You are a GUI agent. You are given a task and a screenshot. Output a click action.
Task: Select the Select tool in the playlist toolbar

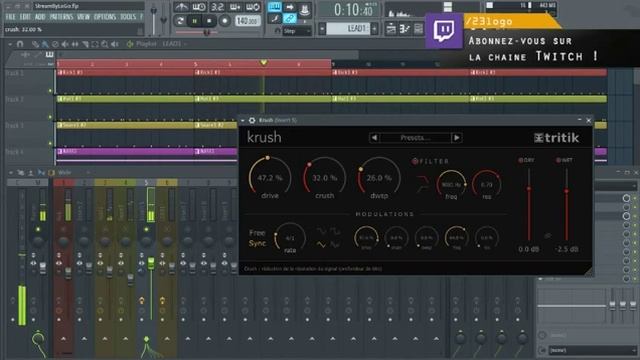pos(95,44)
